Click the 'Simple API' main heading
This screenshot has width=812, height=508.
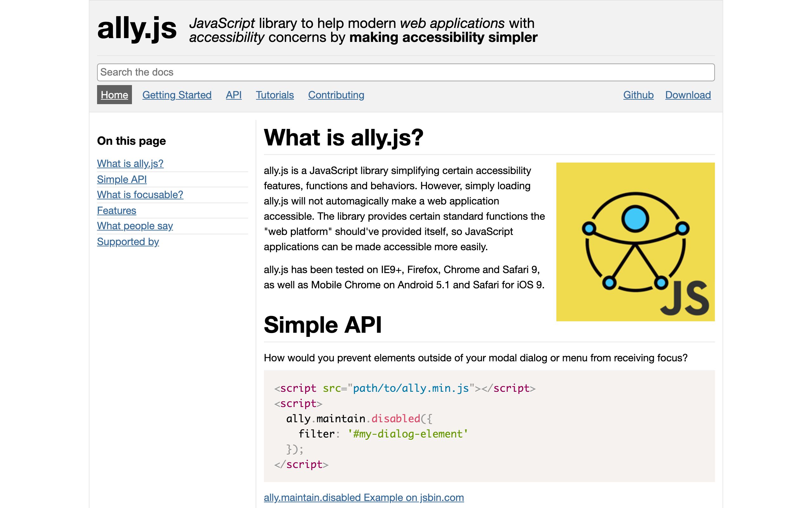(x=323, y=325)
